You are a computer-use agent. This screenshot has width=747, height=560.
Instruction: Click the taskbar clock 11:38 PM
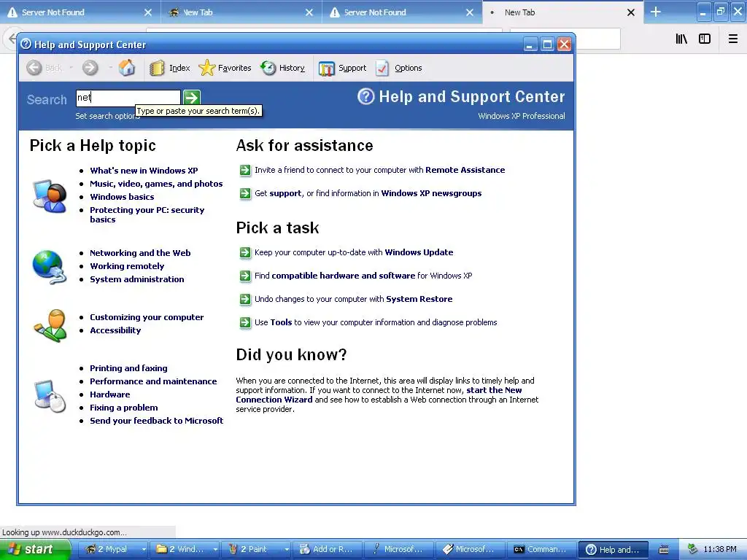click(x=720, y=549)
